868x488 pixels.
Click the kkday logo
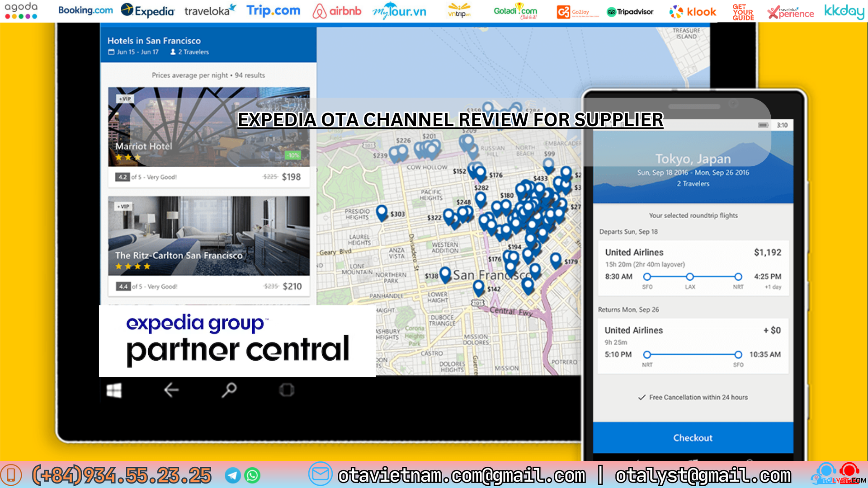click(x=844, y=11)
